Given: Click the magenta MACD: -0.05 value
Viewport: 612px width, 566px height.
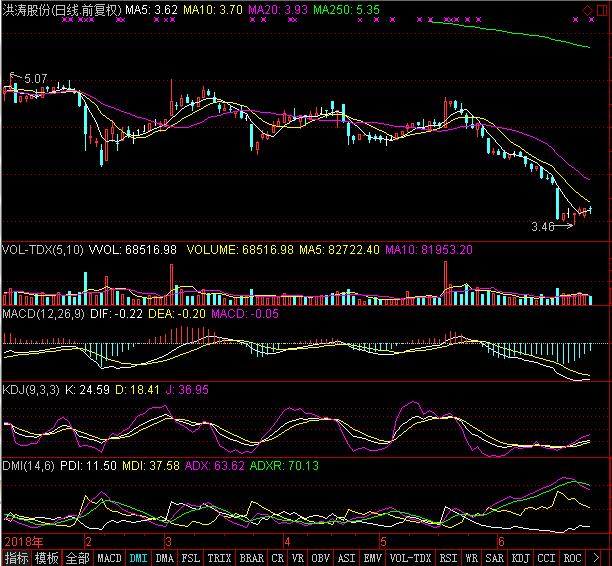Looking at the screenshot, I should coord(245,314).
